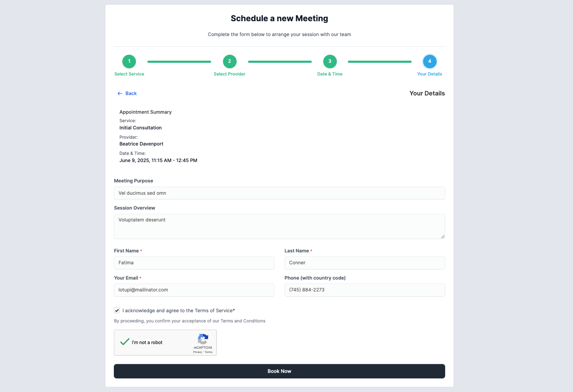The image size is (573, 392).
Task: Select the Your Email input field
Action: pyautogui.click(x=194, y=290)
